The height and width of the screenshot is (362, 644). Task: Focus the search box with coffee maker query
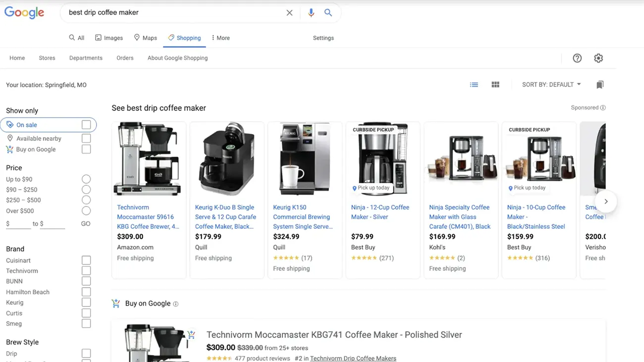[x=173, y=13]
